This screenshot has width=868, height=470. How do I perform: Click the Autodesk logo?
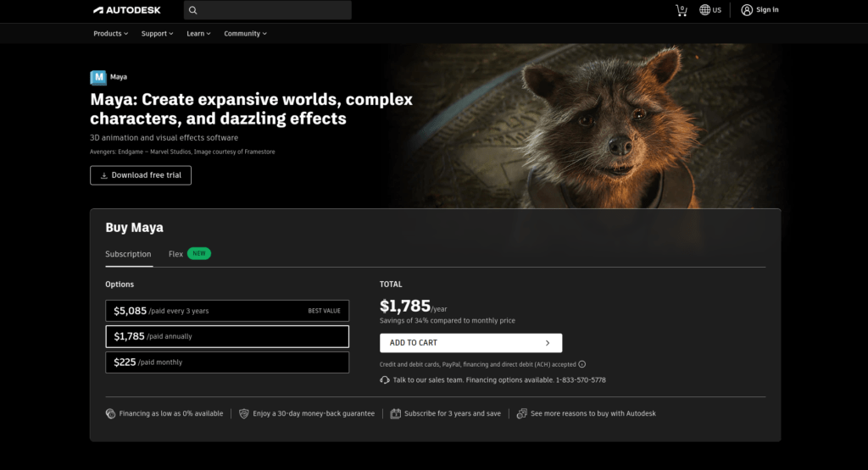[127, 10]
